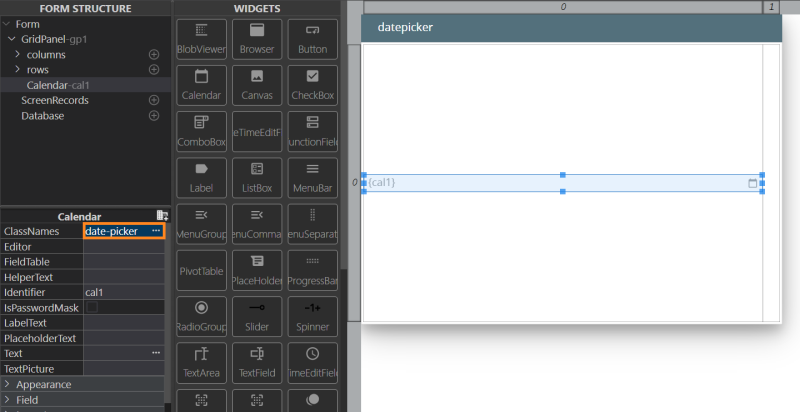800x412 pixels.
Task: Select the Slider widget
Action: [x=257, y=316]
